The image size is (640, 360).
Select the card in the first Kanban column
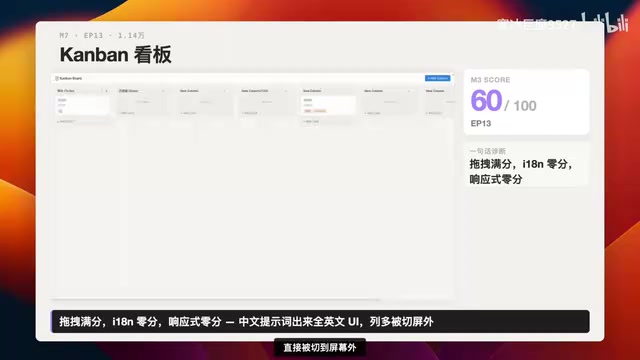click(83, 105)
